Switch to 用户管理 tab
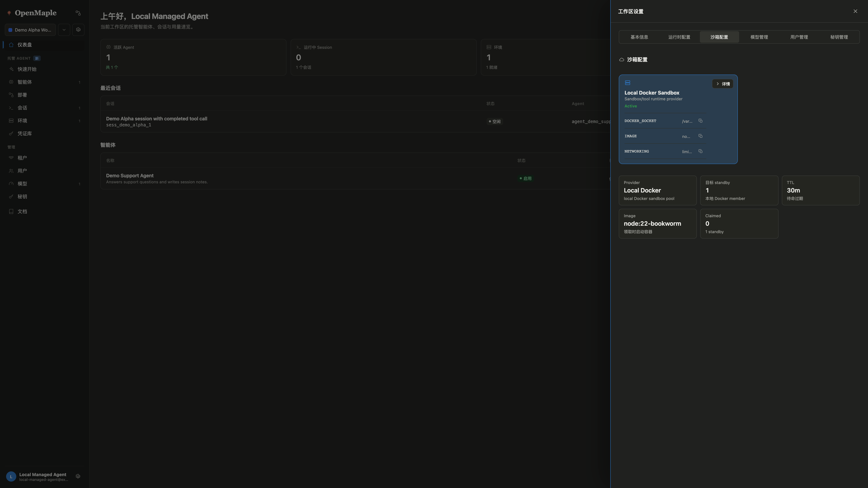This screenshot has width=868, height=488. coord(799,37)
